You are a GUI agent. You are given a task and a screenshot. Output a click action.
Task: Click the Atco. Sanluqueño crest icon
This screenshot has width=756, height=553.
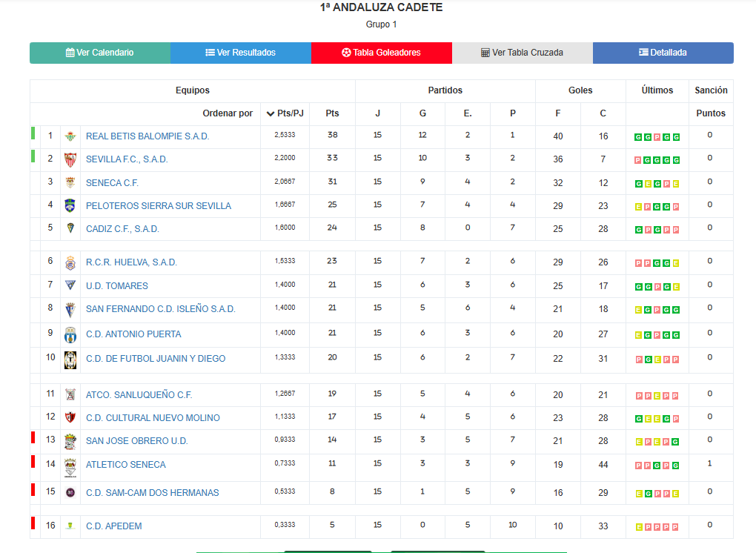click(70, 395)
